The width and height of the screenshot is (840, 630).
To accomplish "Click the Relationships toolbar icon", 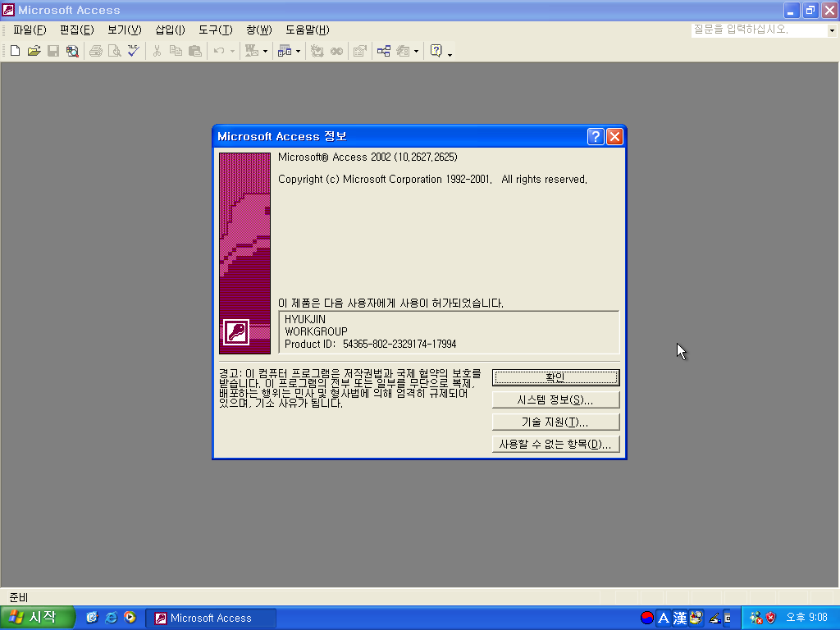I will pos(384,51).
